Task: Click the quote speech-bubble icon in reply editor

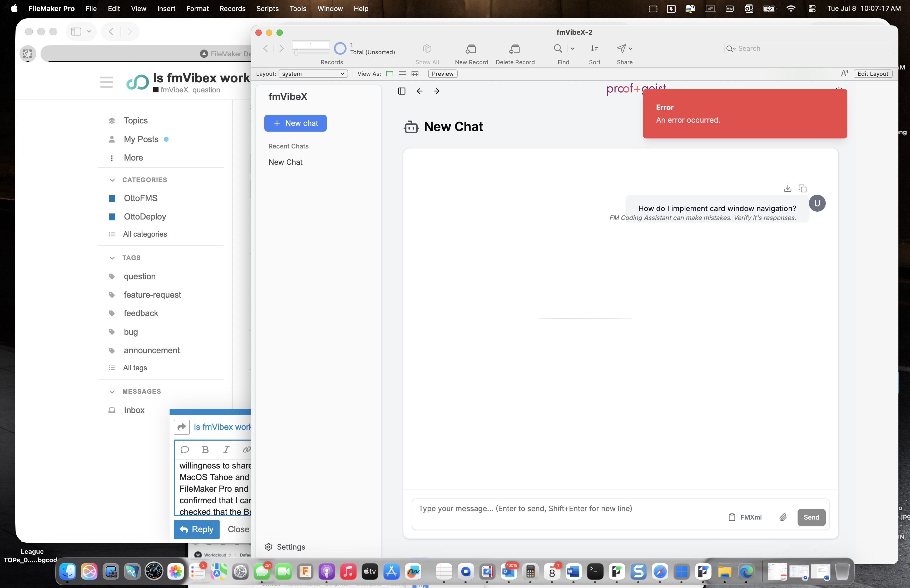Action: (x=185, y=449)
